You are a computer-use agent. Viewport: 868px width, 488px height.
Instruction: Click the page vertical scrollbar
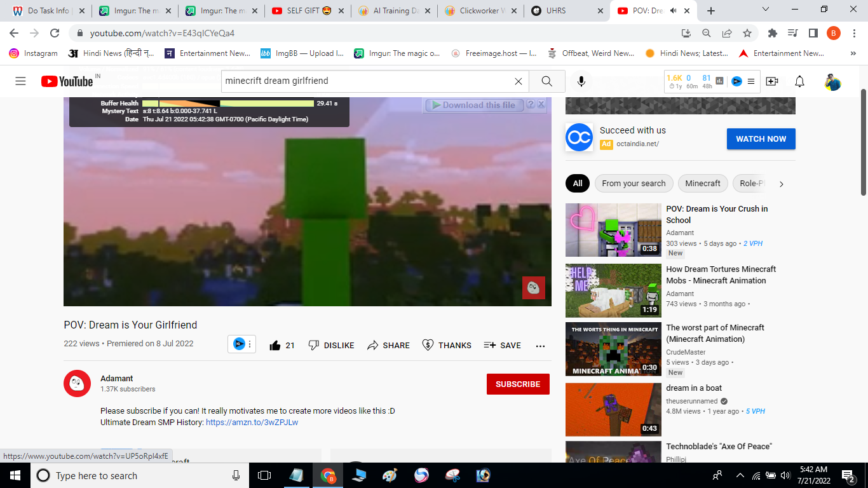pos(863,142)
